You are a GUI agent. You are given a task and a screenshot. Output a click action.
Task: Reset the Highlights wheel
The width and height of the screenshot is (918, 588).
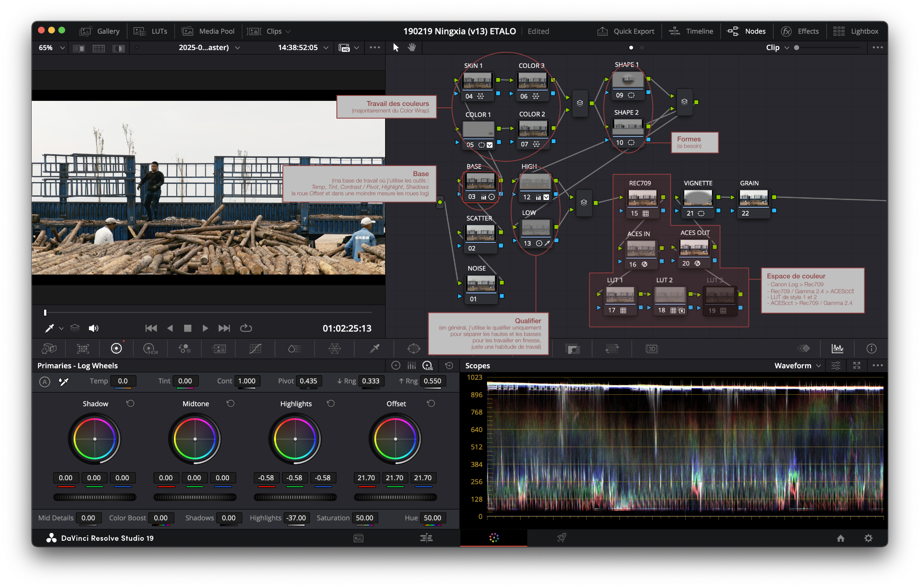tap(330, 404)
